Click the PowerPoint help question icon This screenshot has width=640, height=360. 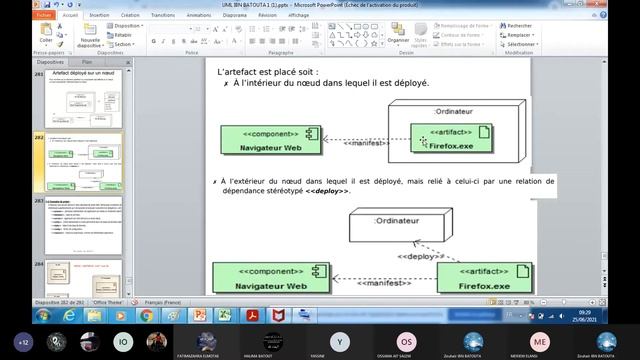point(603,15)
